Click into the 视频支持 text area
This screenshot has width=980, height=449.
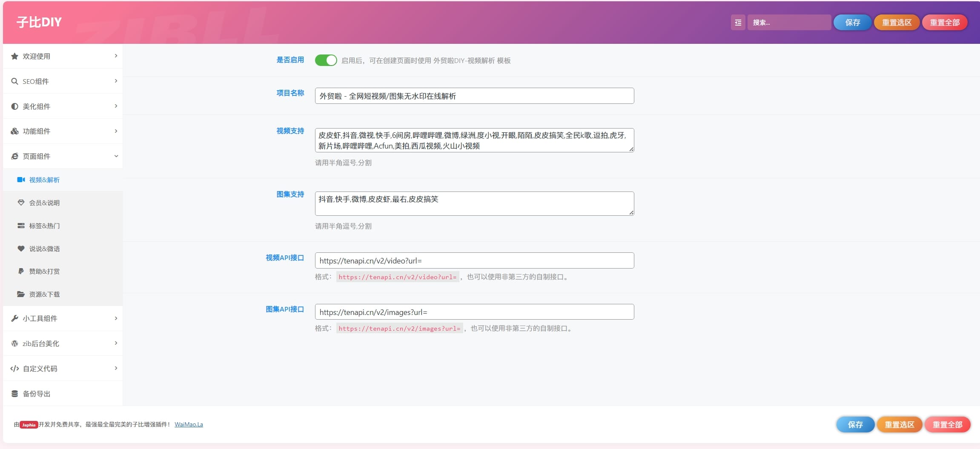click(x=474, y=140)
